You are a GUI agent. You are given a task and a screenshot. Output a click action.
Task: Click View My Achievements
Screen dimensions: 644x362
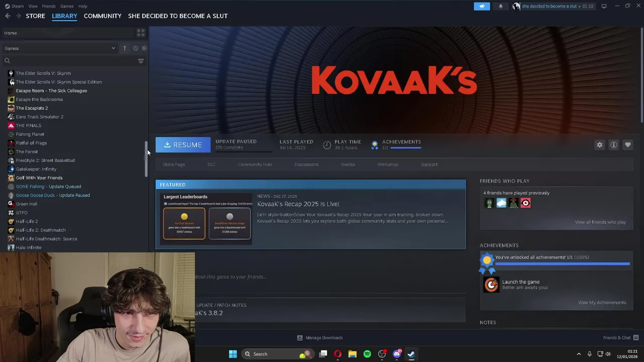(x=602, y=303)
